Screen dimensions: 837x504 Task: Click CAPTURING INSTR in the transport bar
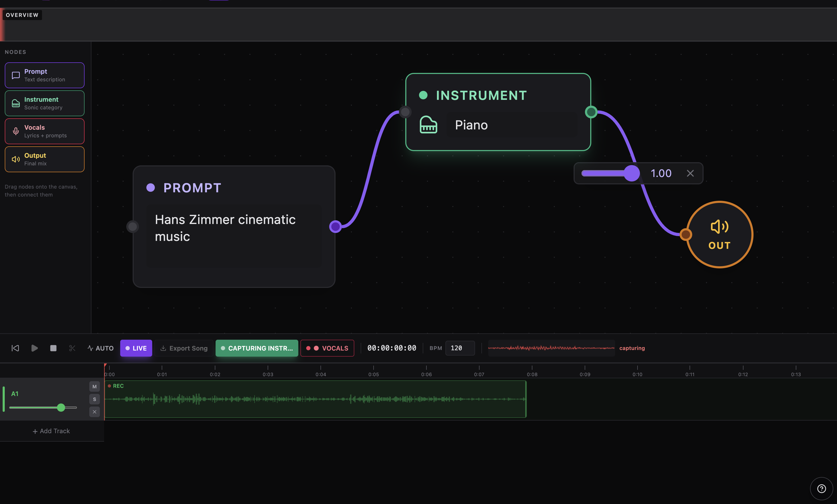point(257,348)
